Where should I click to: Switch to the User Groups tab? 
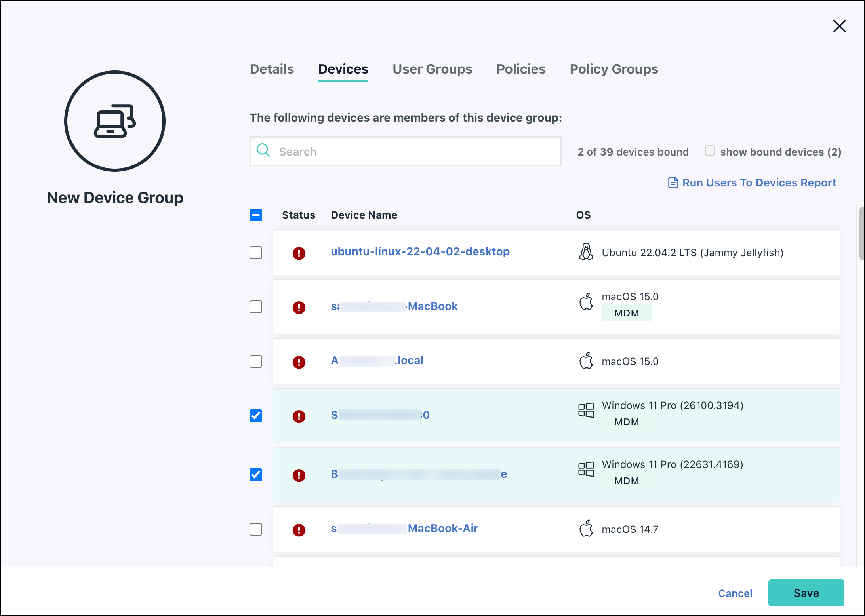coord(432,69)
